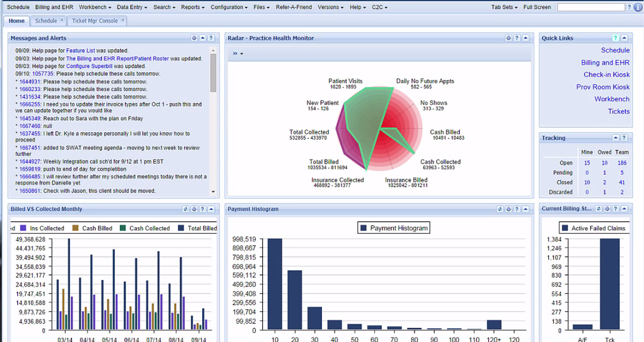
Task: Open the Tab Sets dropdown
Action: (504, 7)
